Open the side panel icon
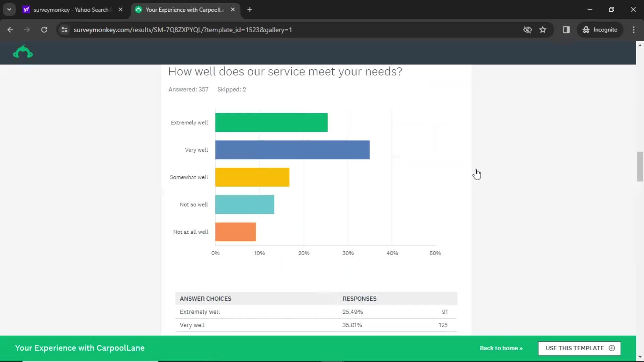644x362 pixels. [566, 30]
